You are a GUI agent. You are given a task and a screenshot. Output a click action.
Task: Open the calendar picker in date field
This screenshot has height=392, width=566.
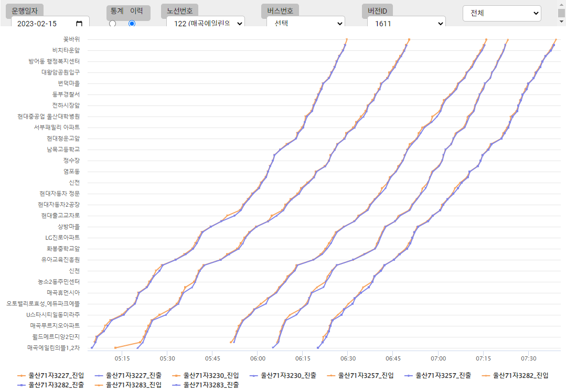(x=79, y=24)
